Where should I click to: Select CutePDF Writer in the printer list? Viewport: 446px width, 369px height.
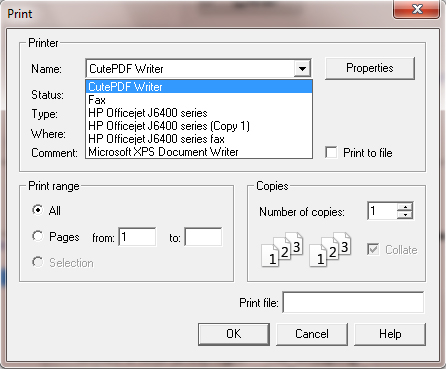[x=199, y=87]
